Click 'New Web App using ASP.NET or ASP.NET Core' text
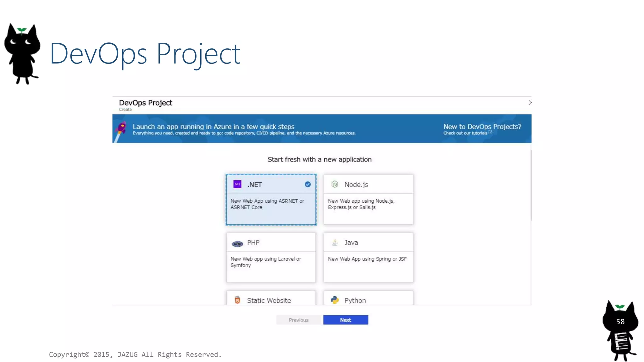This screenshot has width=644, height=362. point(267,204)
